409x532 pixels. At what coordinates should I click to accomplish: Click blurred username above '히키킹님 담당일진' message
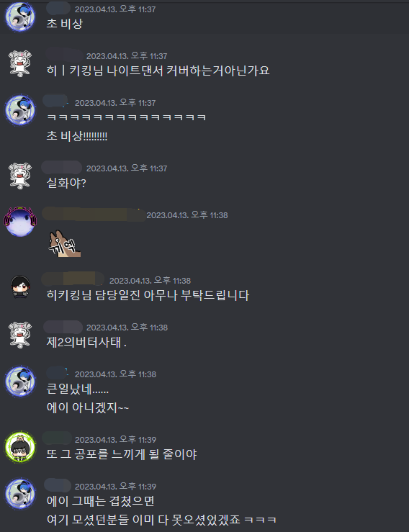click(x=72, y=279)
